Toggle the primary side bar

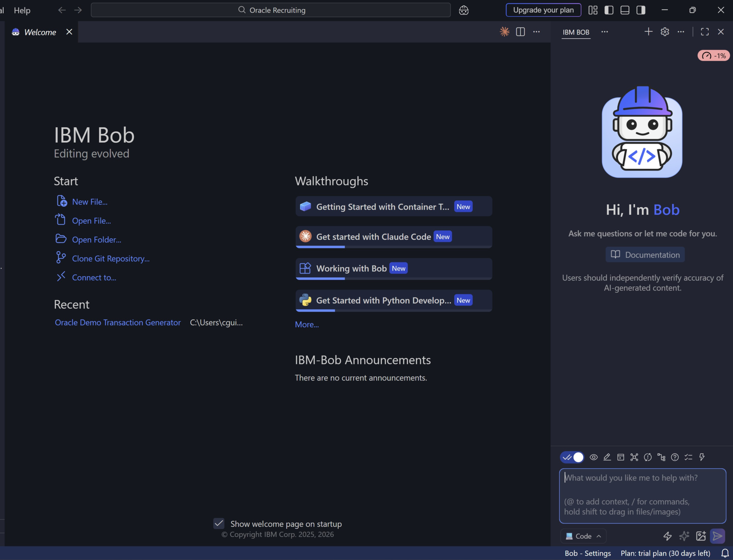pos(609,10)
